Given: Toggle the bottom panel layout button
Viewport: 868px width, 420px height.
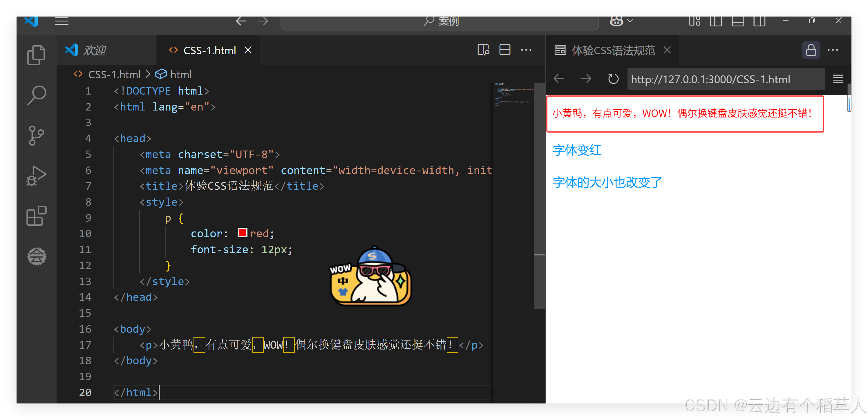Looking at the screenshot, I should (x=738, y=21).
